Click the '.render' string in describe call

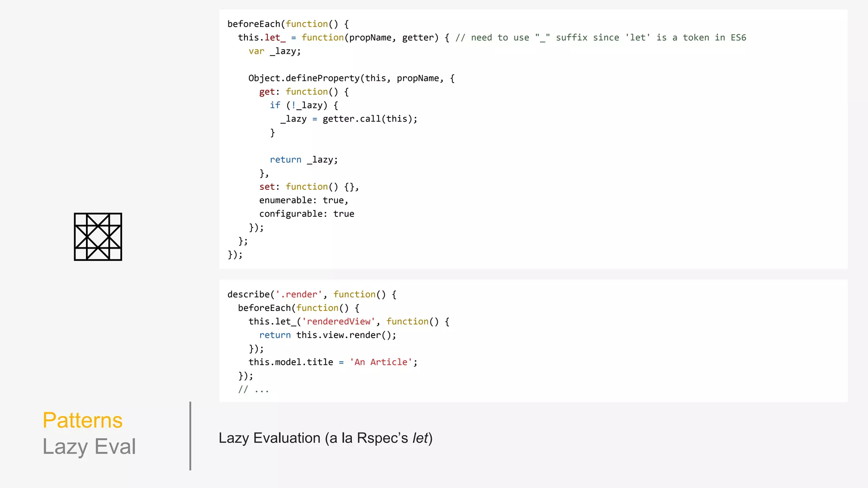299,294
